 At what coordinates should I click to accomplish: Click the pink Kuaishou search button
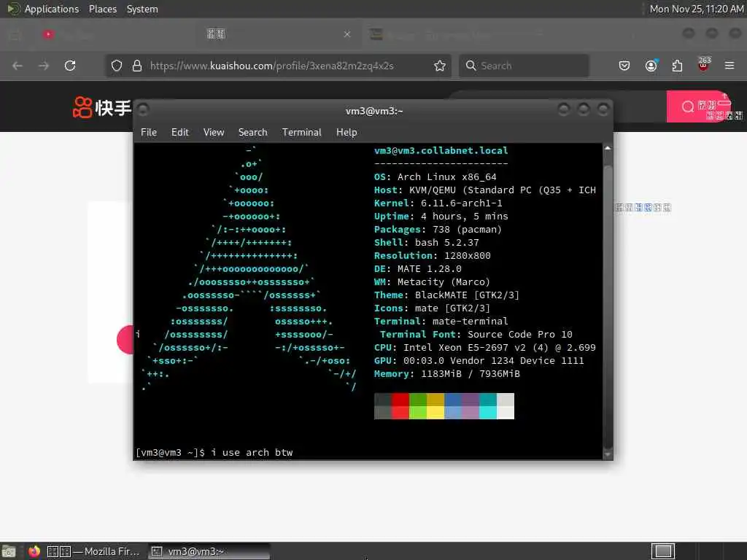point(698,106)
